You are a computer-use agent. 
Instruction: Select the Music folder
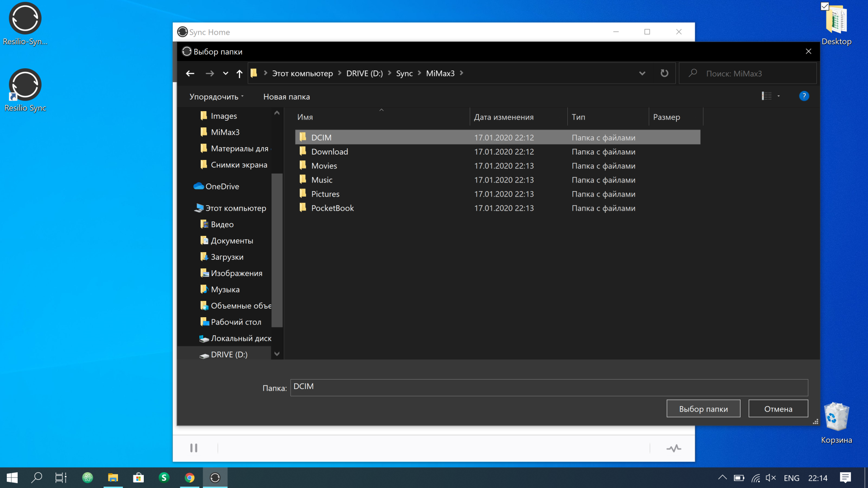(x=497, y=180)
